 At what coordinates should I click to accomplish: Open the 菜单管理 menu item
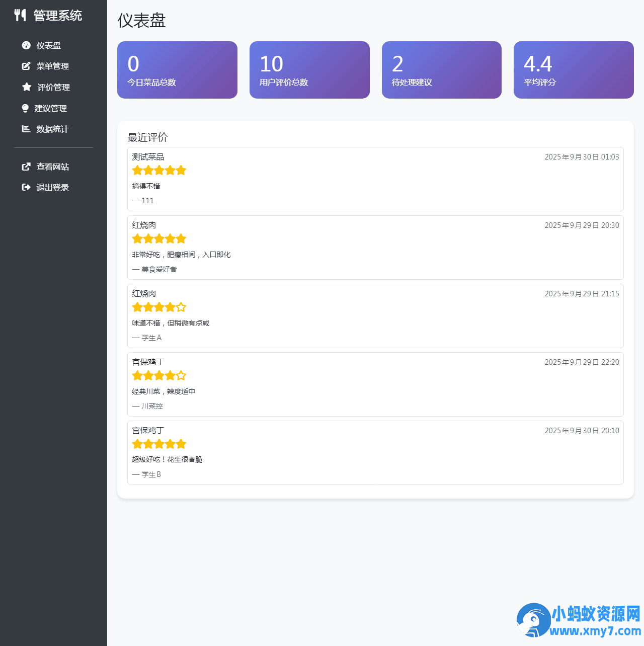point(52,66)
